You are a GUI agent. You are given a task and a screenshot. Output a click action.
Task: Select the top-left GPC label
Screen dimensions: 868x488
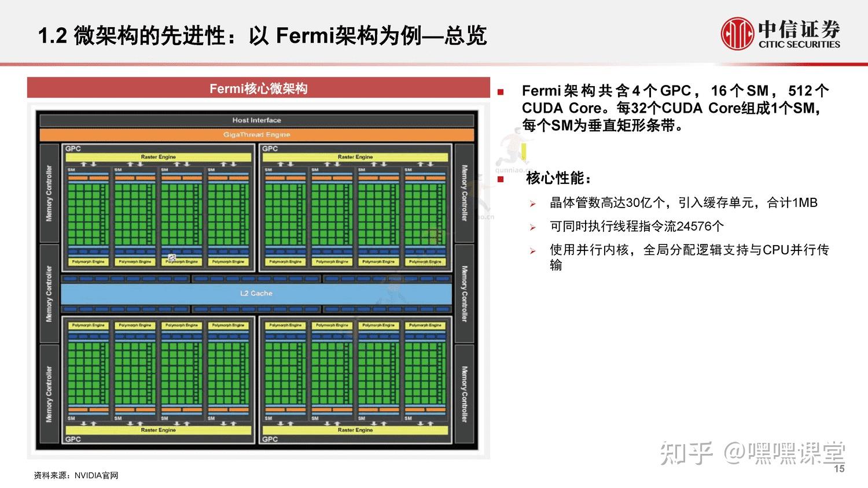point(72,148)
